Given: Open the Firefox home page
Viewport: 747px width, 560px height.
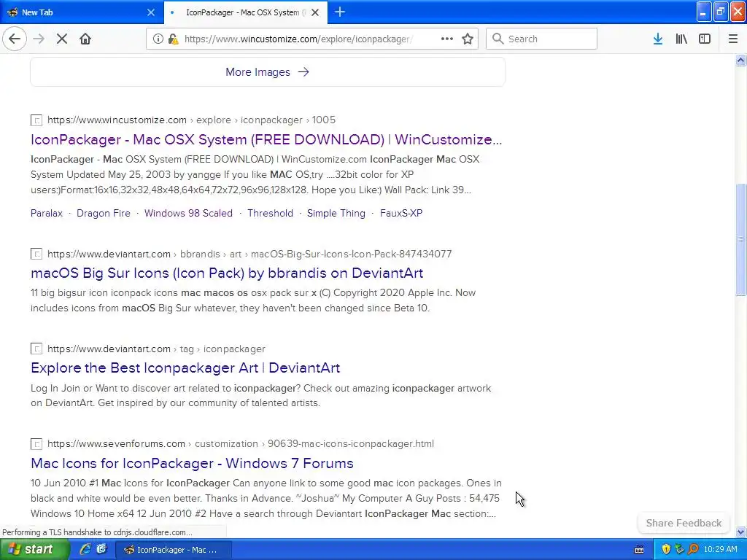Looking at the screenshot, I should (85, 39).
